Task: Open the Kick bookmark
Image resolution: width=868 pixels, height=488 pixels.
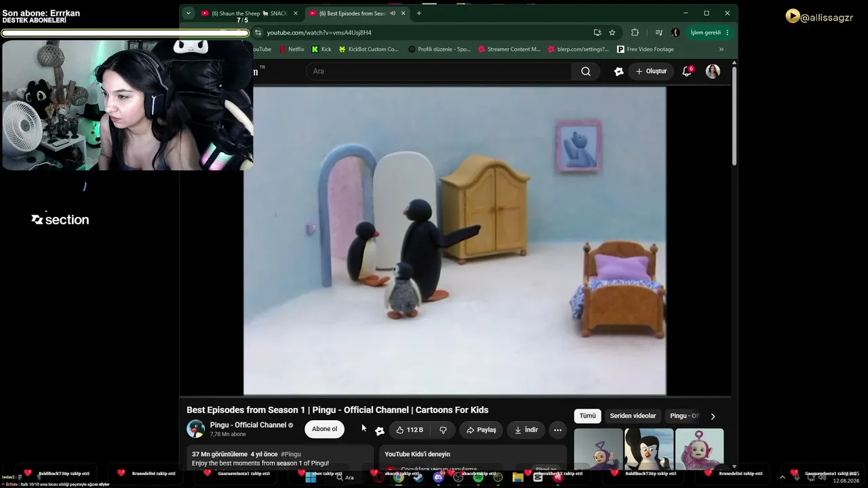Action: click(x=321, y=49)
